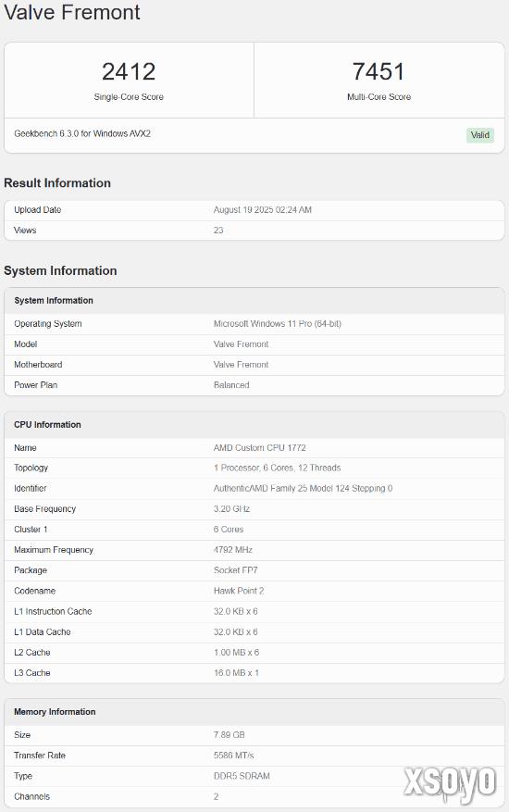Screen dimensions: 509x812
Task: Select the 5586 MT/s value
Action: click(233, 756)
